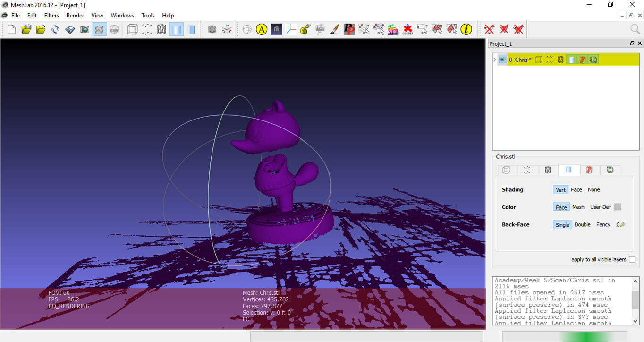644x342 pixels.
Task: Export the mesh using the floppy disk icon
Action: pyautogui.click(x=70, y=29)
